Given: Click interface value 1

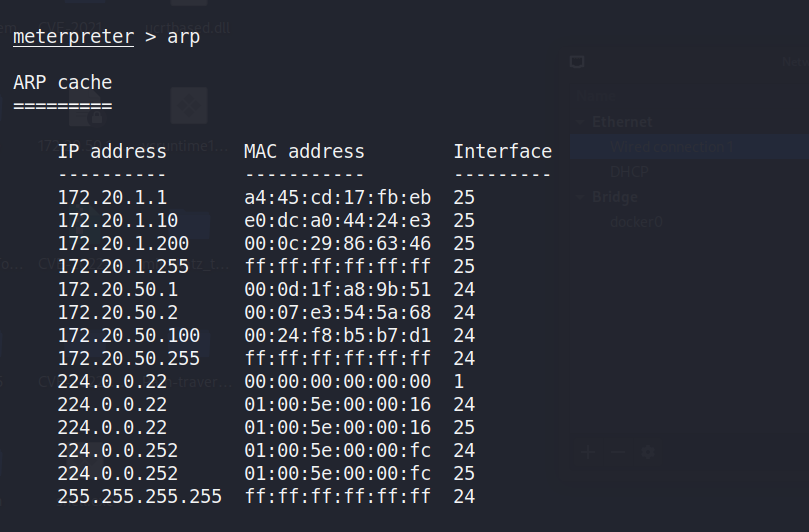Looking at the screenshot, I should tap(459, 382).
